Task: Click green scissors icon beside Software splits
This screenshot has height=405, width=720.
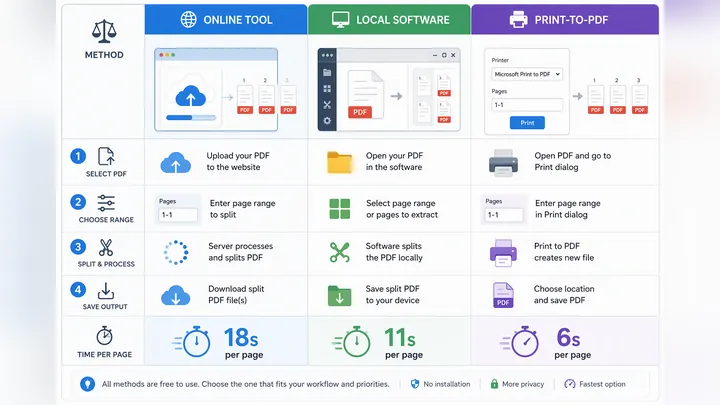Action: (x=340, y=252)
